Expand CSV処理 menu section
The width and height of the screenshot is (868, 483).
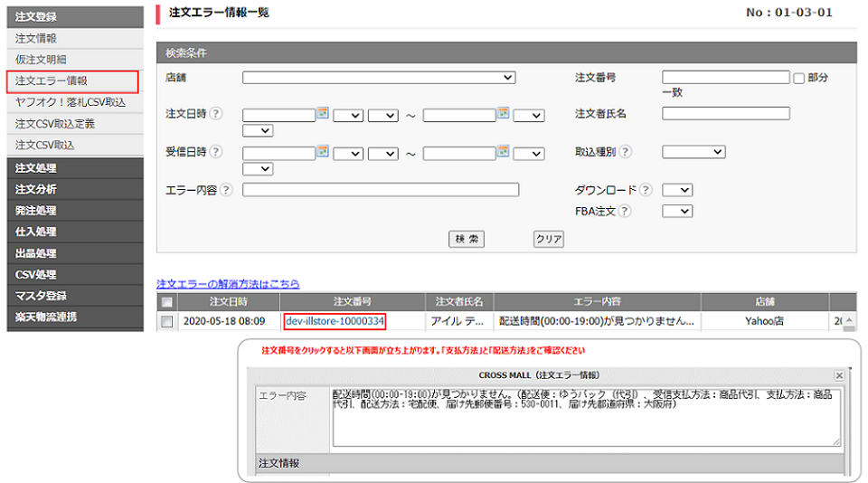tap(75, 274)
